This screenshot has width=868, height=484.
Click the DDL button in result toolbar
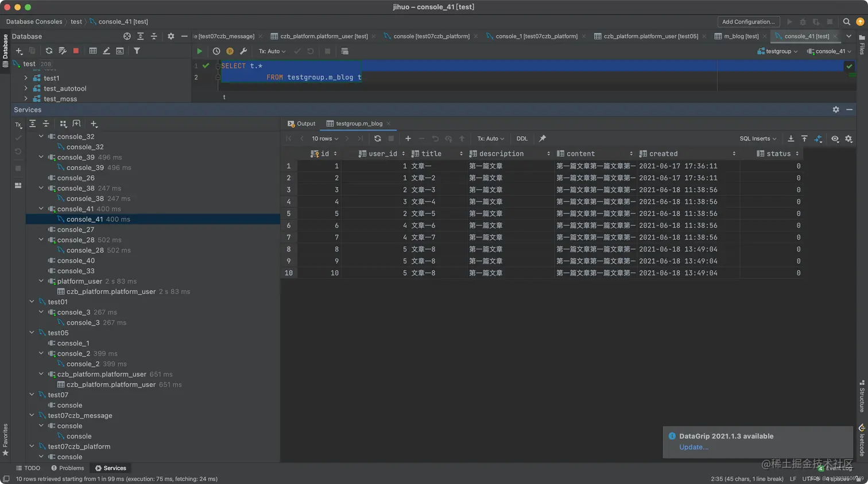click(x=522, y=138)
